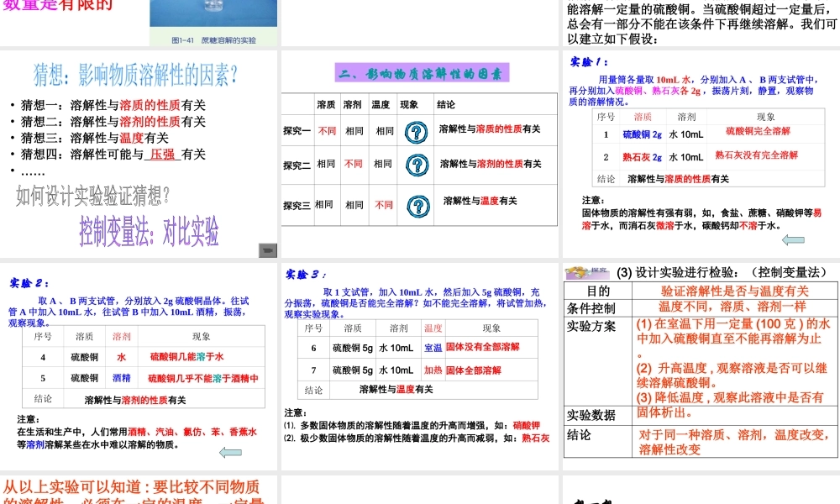Open the slide starting 从以上实验可以知道

[139, 490]
